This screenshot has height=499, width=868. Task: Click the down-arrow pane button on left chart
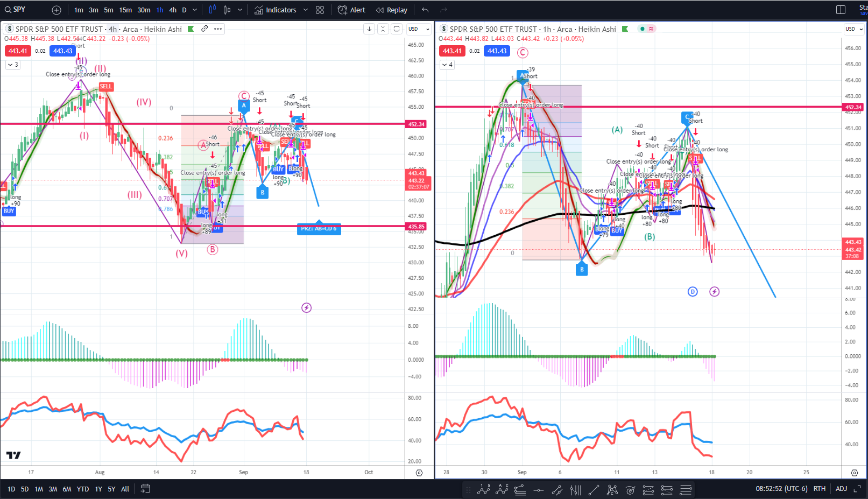pos(369,29)
